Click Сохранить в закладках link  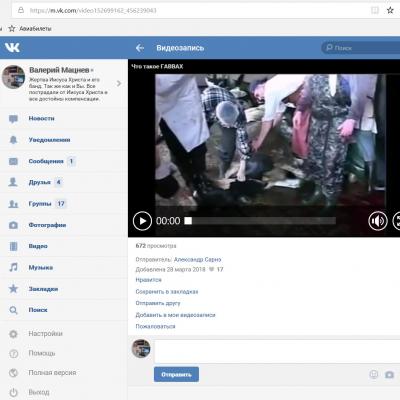coord(167,292)
